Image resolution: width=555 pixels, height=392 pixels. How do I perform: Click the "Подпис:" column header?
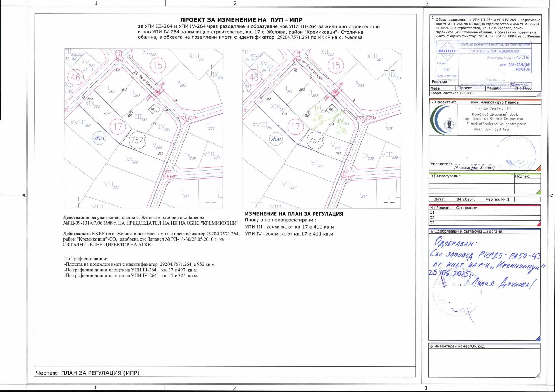(523, 176)
